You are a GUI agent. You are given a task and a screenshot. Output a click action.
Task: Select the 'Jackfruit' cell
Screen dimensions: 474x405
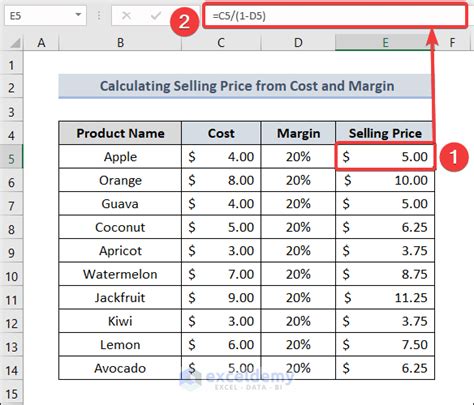pyautogui.click(x=120, y=298)
